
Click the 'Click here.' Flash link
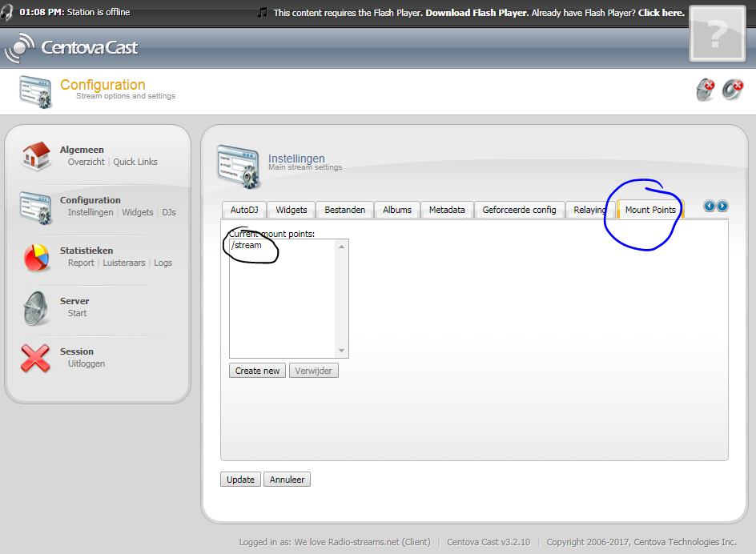click(661, 13)
